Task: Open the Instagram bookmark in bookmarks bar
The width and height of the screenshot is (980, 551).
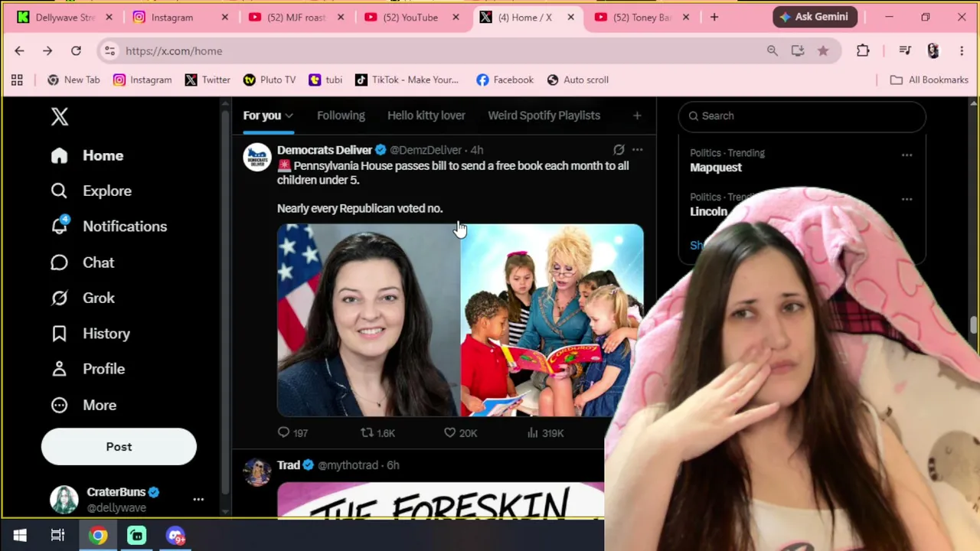Action: coord(142,80)
